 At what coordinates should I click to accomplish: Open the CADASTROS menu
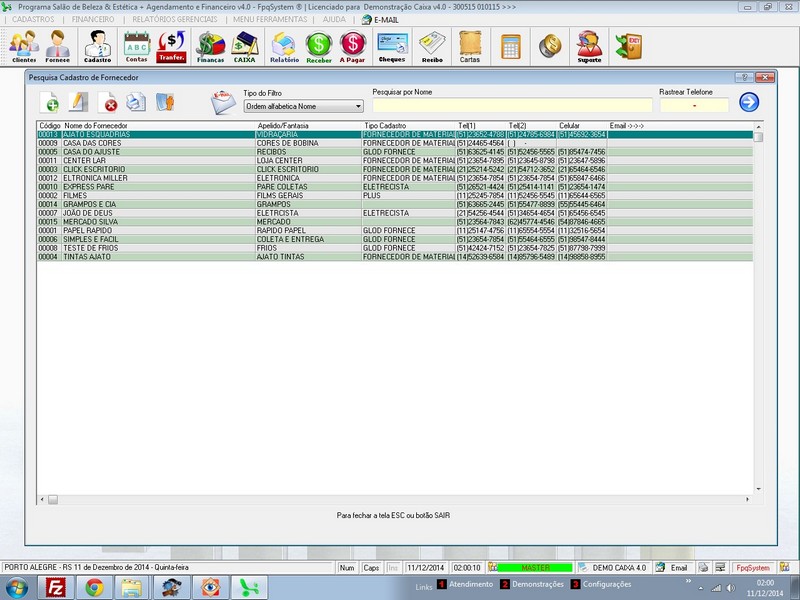click(33, 19)
